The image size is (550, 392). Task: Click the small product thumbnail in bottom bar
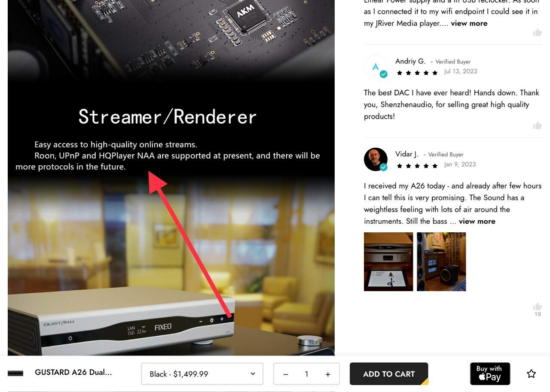coord(15,373)
